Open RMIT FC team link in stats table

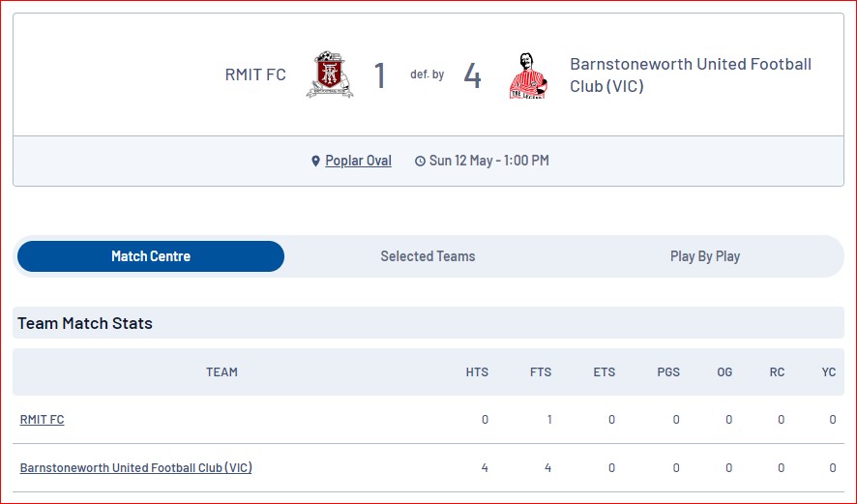(x=43, y=420)
